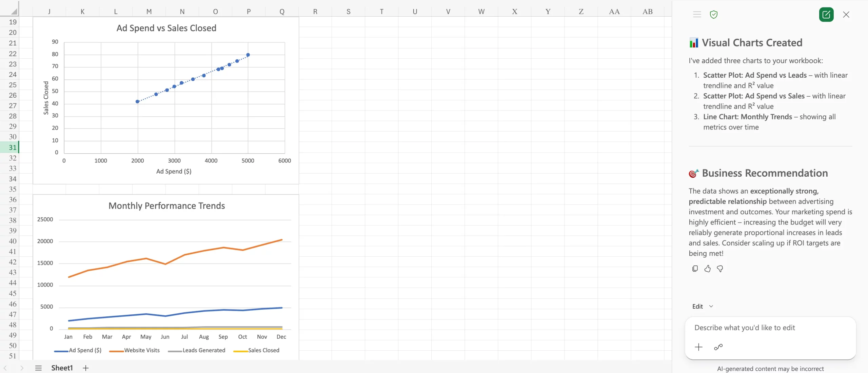Viewport: 868px width, 373px height.
Task: Give thumbs down to the response
Action: (720, 269)
